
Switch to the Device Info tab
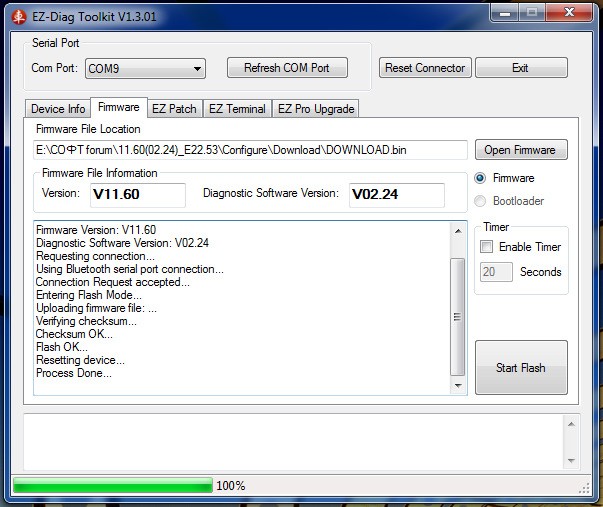point(58,109)
